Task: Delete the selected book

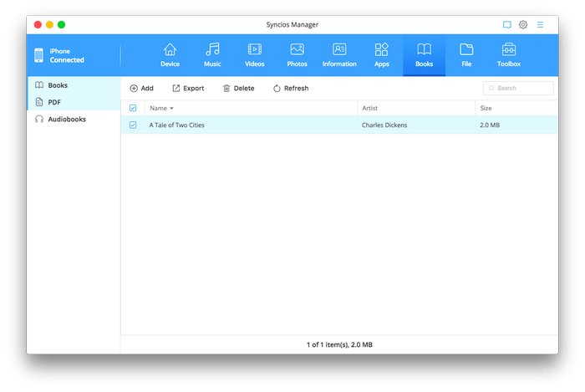Action: click(238, 88)
